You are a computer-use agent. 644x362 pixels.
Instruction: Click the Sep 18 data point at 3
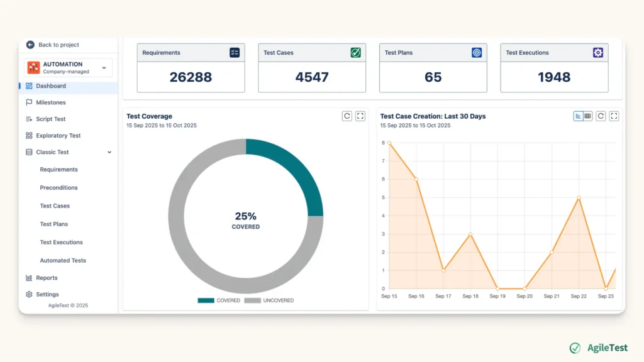(x=470, y=234)
